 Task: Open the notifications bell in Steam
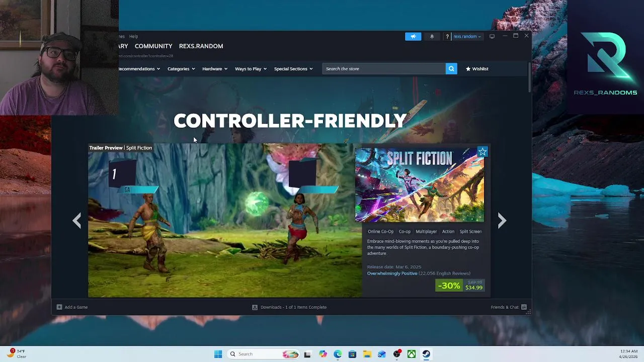pos(432,36)
